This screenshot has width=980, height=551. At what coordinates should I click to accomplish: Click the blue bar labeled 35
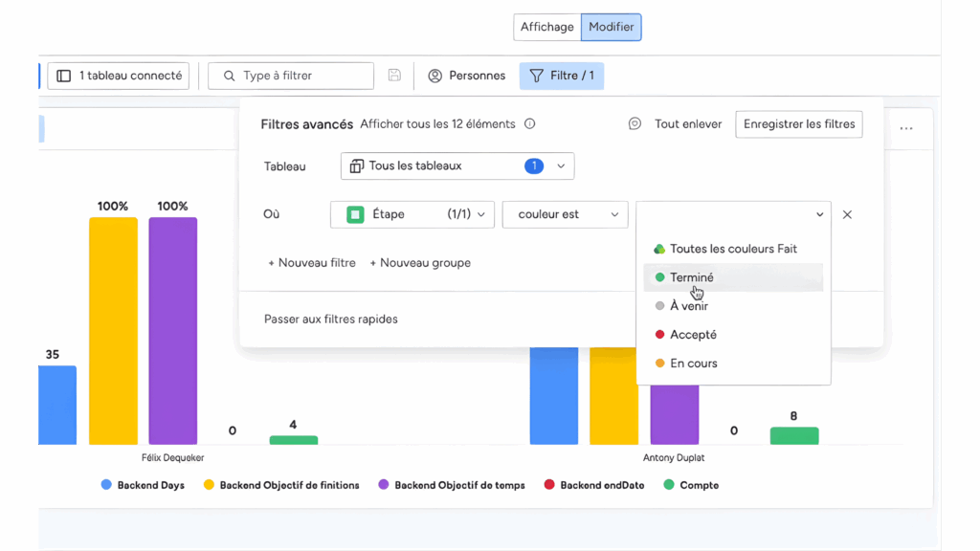click(x=57, y=406)
